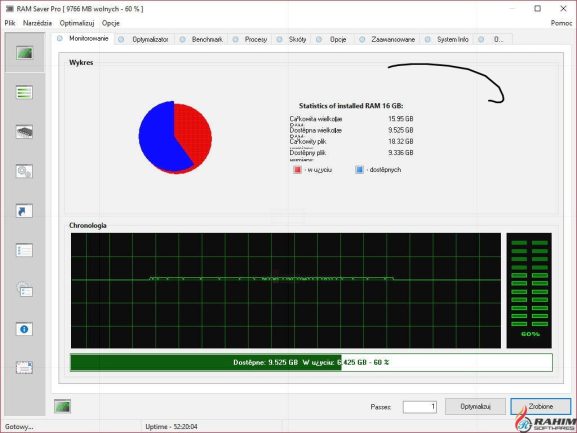Open the gears processes sidebar icon

click(24, 171)
